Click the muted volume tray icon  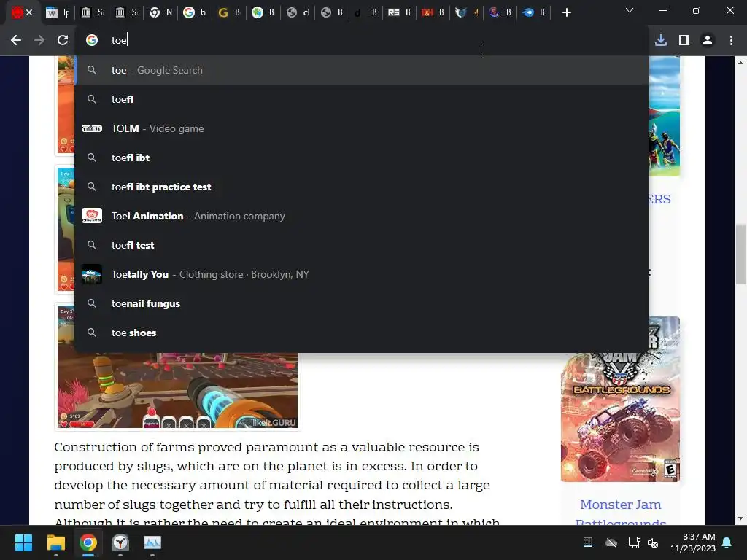point(653,542)
